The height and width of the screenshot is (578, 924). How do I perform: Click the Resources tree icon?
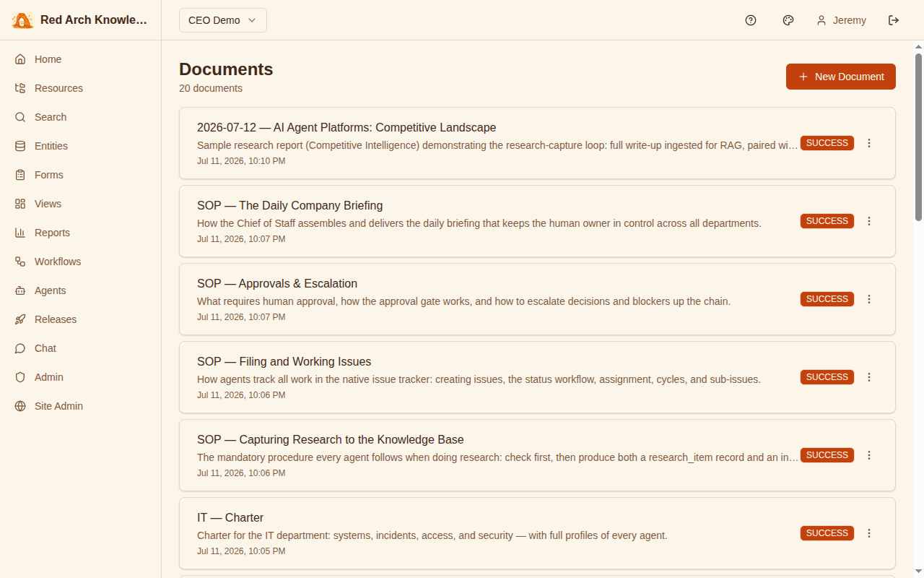tap(20, 88)
